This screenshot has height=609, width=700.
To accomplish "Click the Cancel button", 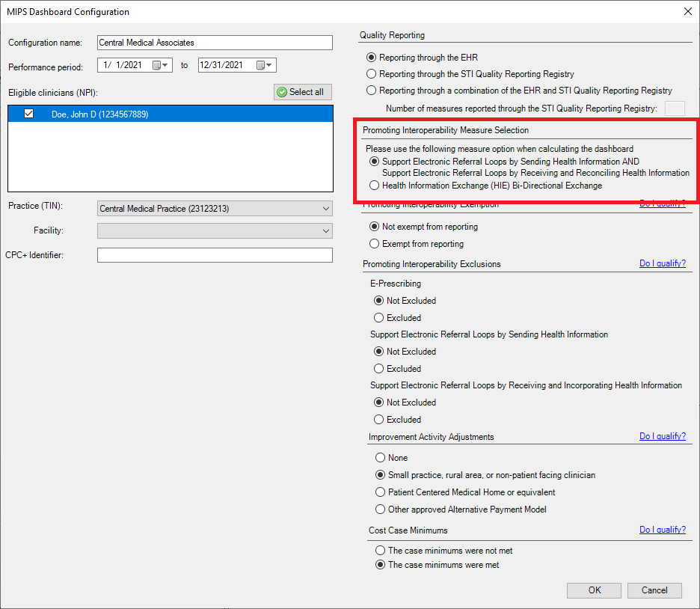I will coord(654,590).
